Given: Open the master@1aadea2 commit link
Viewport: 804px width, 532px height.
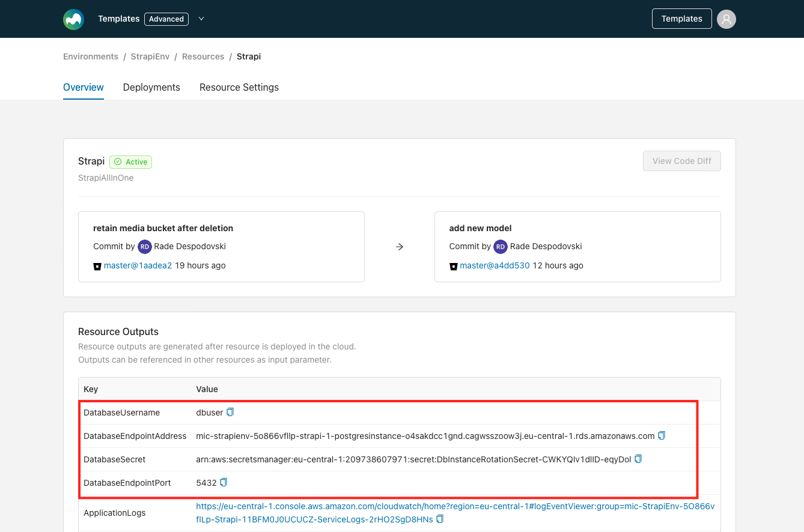Looking at the screenshot, I should 138,265.
